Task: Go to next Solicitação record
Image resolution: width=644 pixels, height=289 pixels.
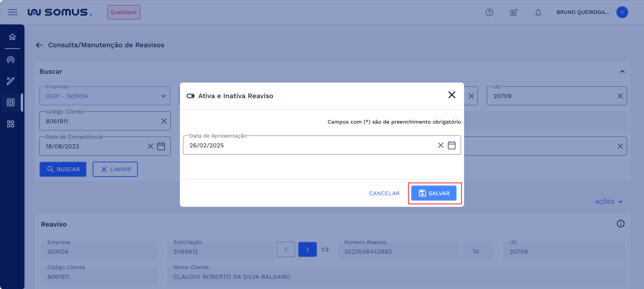Action: [x=307, y=249]
